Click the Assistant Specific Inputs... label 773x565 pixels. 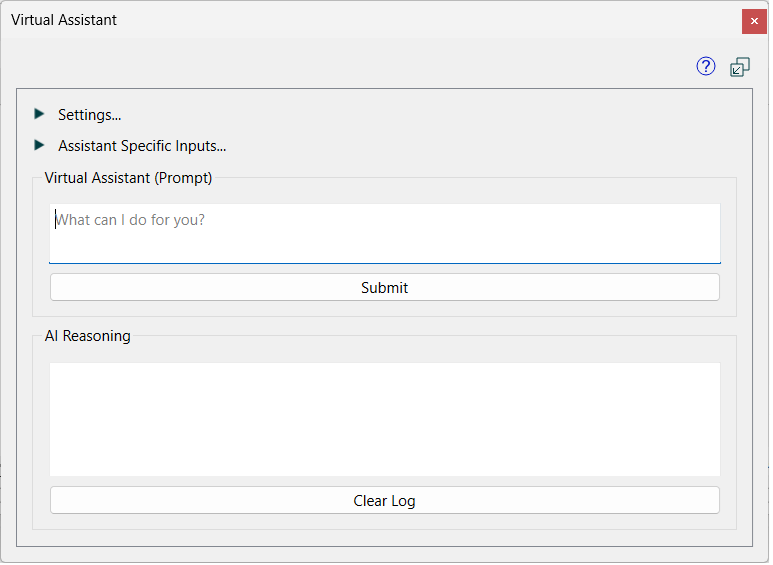pos(142,146)
